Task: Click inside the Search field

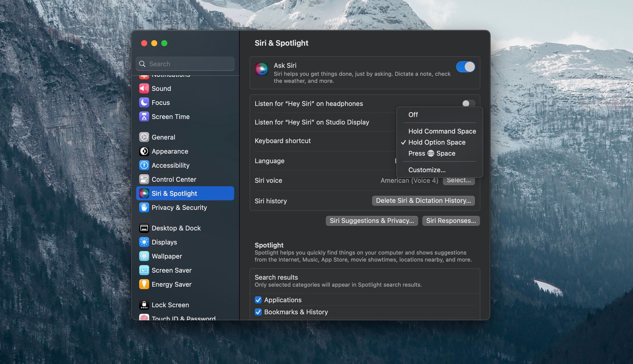Action: 185,64
